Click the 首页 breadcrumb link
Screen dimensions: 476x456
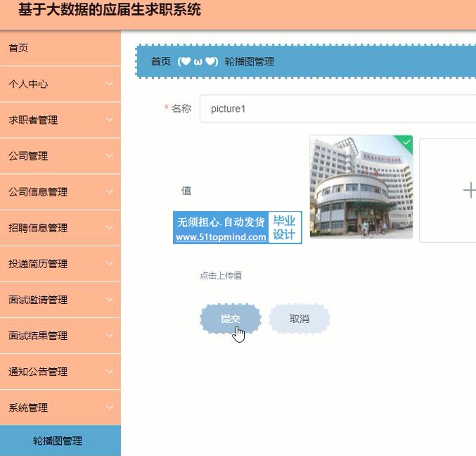tap(161, 61)
